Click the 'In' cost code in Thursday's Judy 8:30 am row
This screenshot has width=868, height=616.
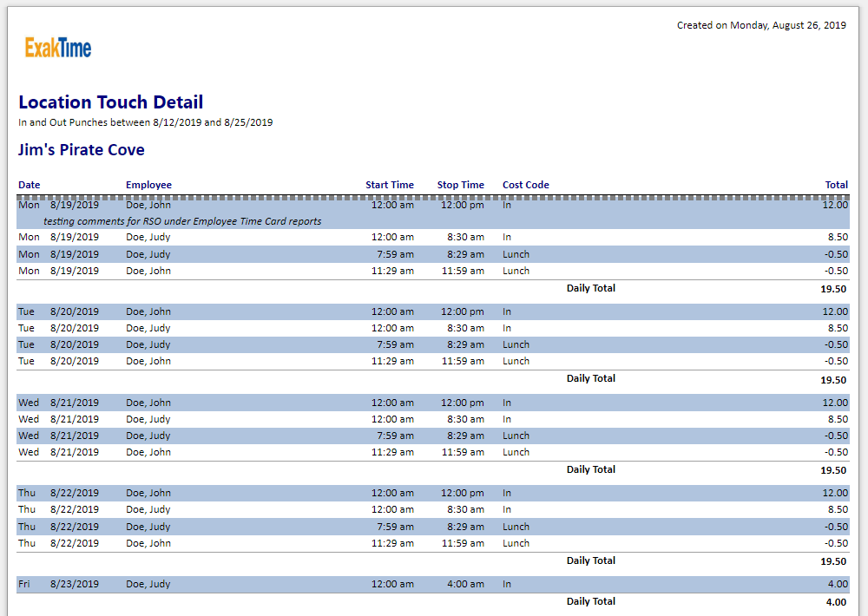coord(507,509)
